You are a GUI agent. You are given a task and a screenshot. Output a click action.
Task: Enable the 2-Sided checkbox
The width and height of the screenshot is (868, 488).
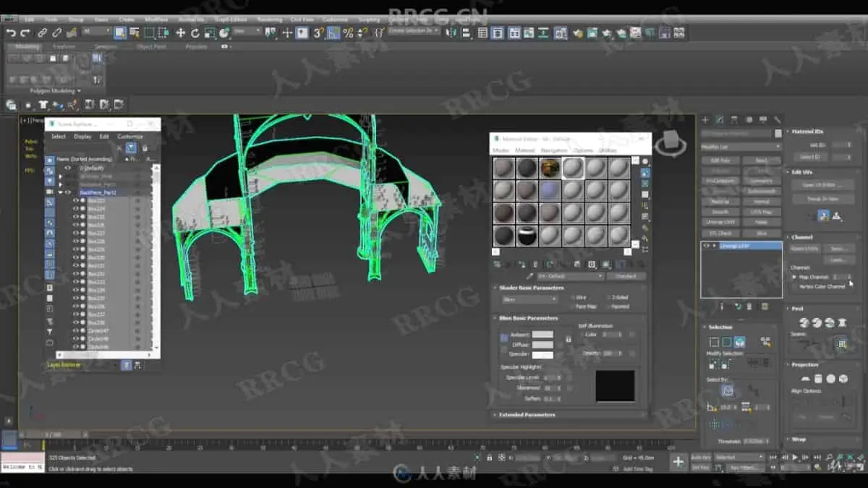[608, 297]
